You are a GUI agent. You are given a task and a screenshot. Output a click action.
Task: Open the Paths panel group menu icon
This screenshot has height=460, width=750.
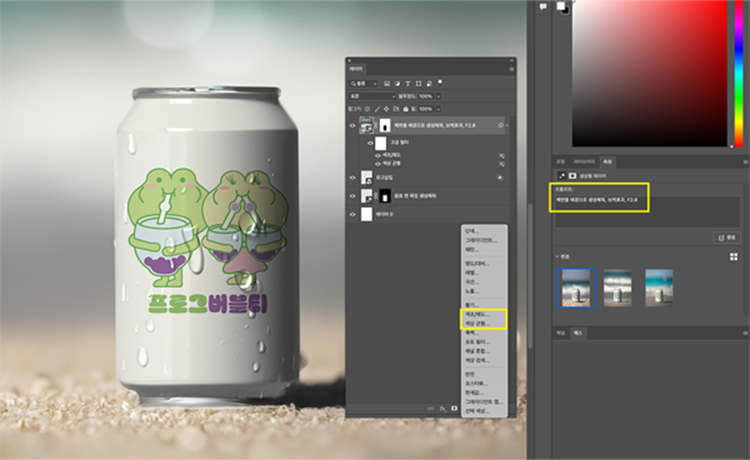[x=745, y=333]
